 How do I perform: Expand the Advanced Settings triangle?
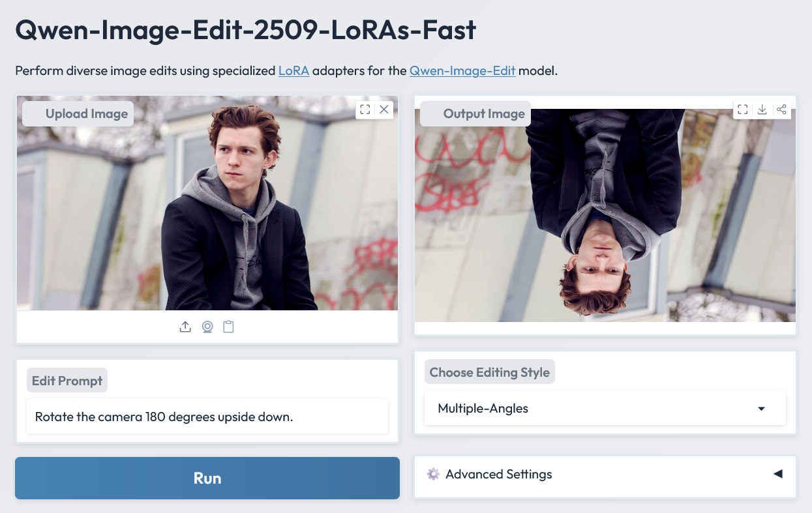(x=777, y=474)
